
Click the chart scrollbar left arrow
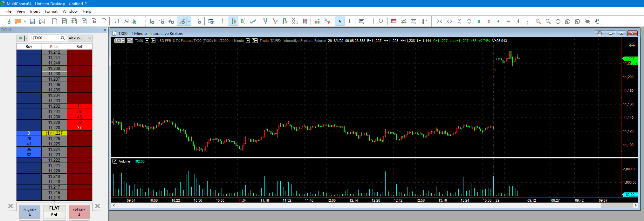pyautogui.click(x=114, y=205)
